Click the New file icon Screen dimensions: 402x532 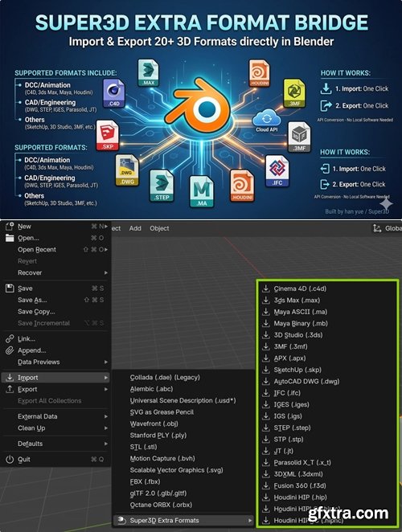click(x=10, y=226)
